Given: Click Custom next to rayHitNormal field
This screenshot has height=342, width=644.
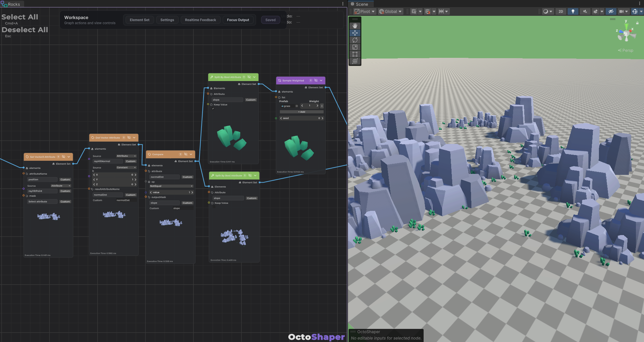Looking at the screenshot, I should (x=131, y=161).
